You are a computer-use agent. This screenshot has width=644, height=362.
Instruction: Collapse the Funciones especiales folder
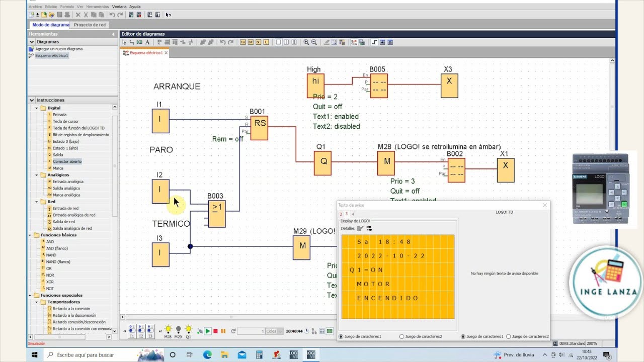pos(30,295)
